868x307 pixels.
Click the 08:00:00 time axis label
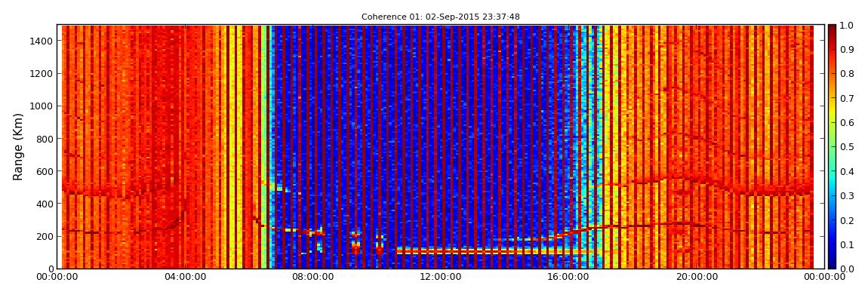click(314, 277)
